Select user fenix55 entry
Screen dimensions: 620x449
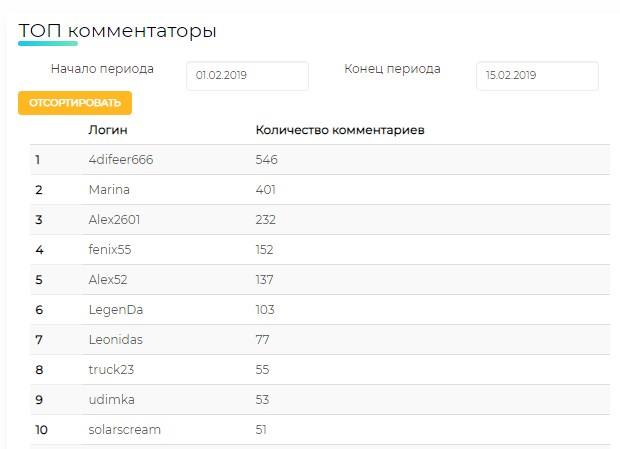(110, 250)
